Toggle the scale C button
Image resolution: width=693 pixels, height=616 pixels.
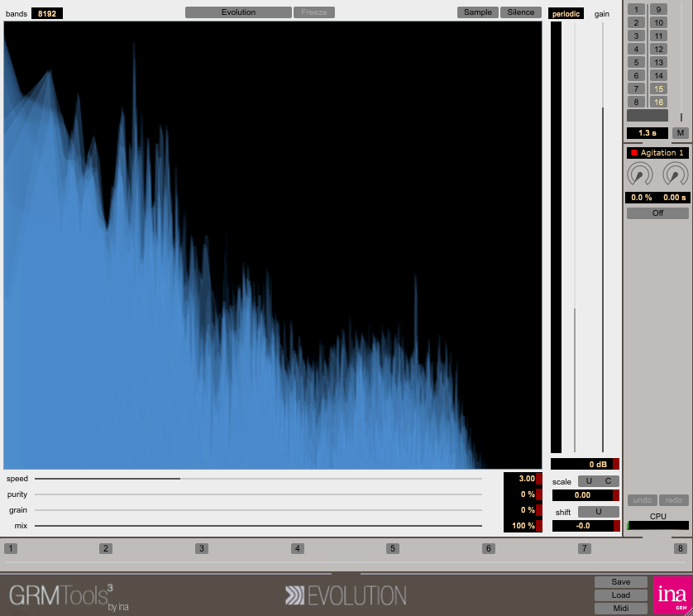pyautogui.click(x=609, y=481)
